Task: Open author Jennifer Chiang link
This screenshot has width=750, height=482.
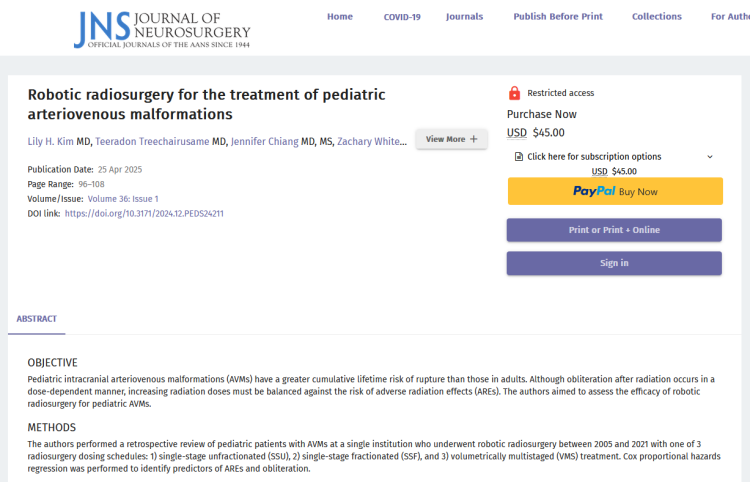Action: tap(264, 142)
